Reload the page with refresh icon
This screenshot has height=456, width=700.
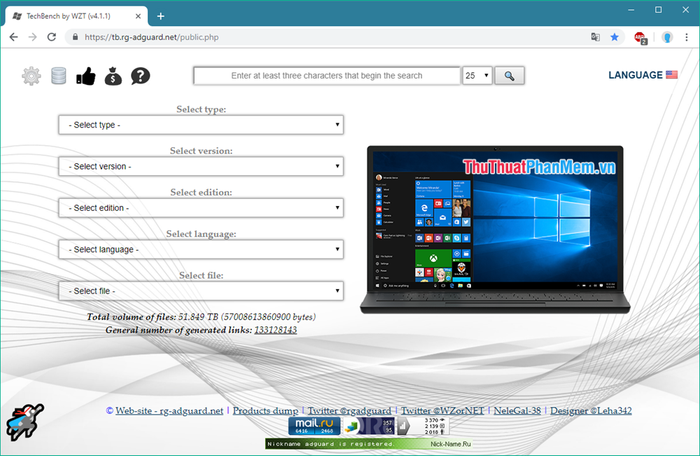pyautogui.click(x=52, y=37)
